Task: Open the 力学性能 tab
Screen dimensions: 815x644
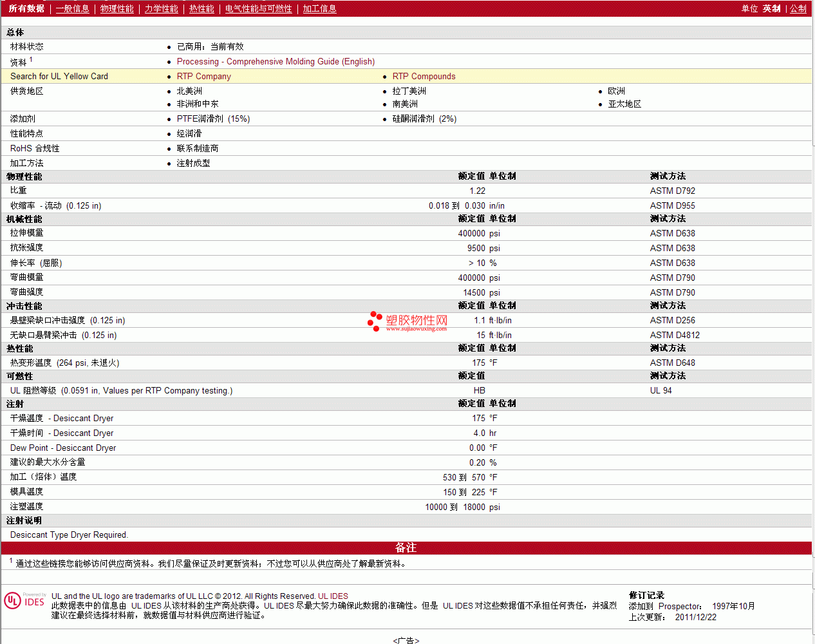Action: [161, 8]
